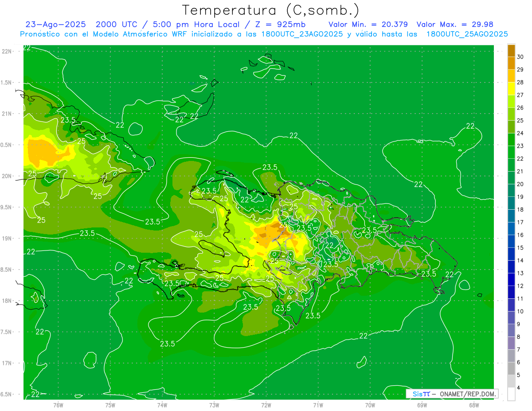The width and height of the screenshot is (532, 411).
Task: Select the gray legend band between 5 and 6
Action: pyautogui.click(x=511, y=369)
